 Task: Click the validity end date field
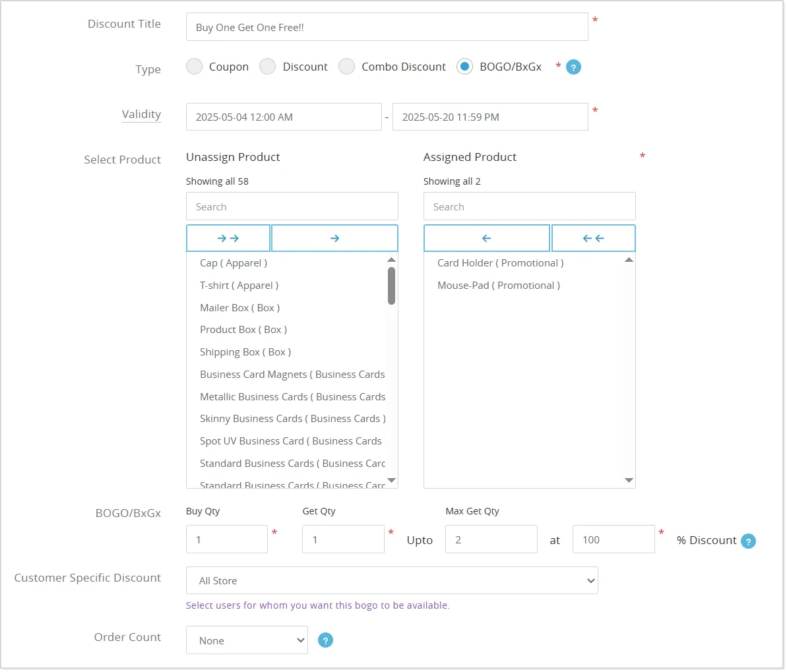tap(490, 117)
